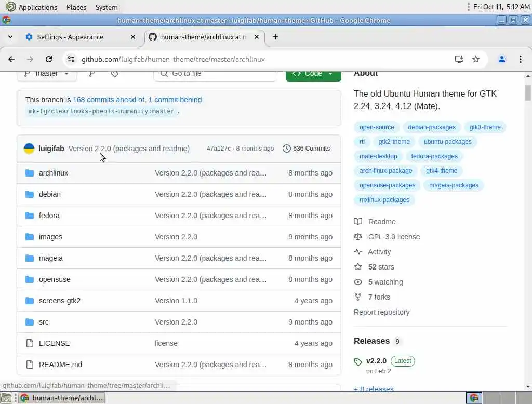Open the debian folder
Screen dimensions: 532x404
click(x=50, y=194)
